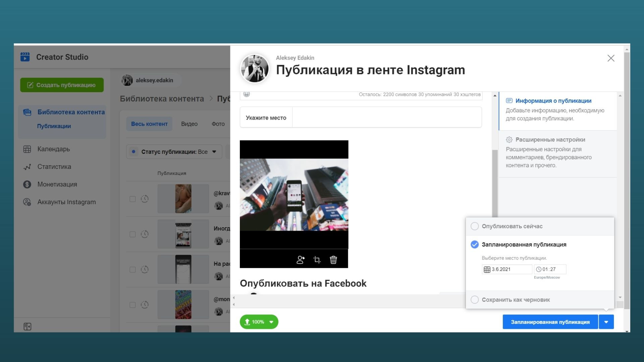Check the checkbox for the @mon post
This screenshot has height=362, width=644.
132,305
